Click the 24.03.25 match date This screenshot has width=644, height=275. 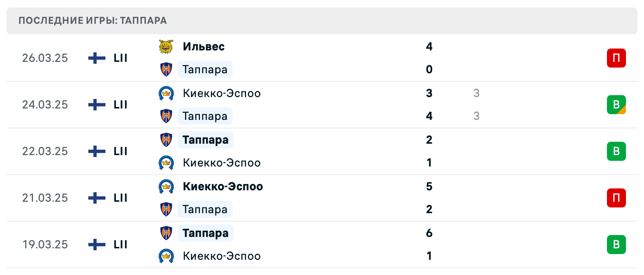[45, 105]
